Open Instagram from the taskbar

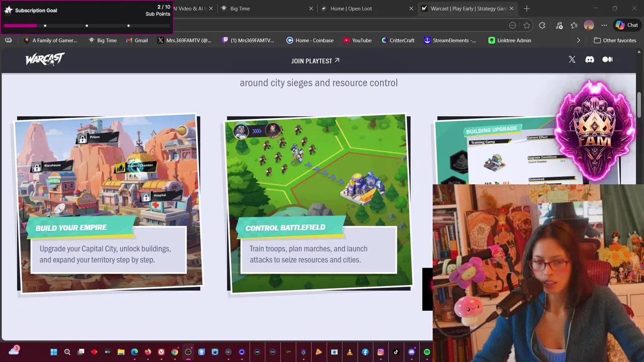(381, 352)
